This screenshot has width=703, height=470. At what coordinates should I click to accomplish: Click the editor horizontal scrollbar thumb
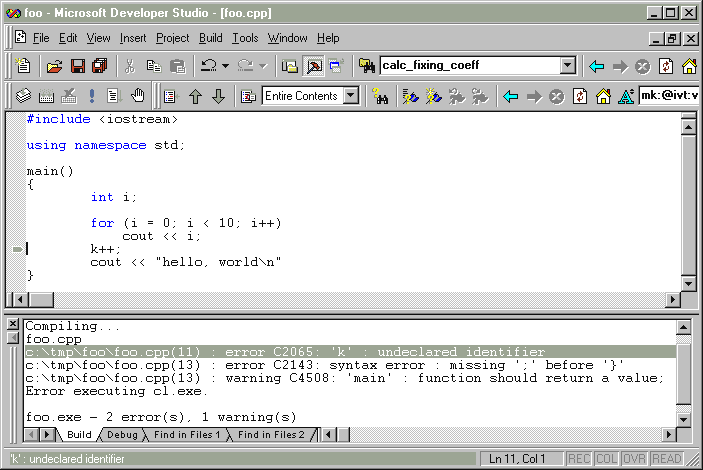click(41, 299)
